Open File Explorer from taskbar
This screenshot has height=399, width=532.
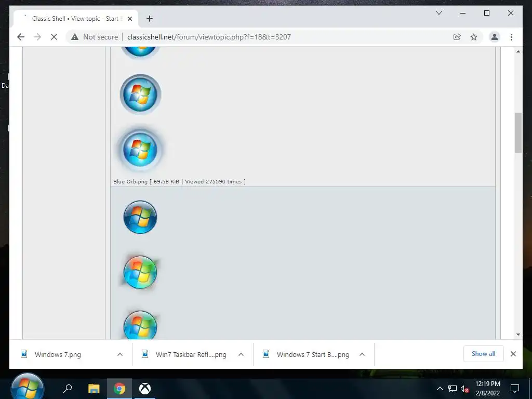(94, 389)
